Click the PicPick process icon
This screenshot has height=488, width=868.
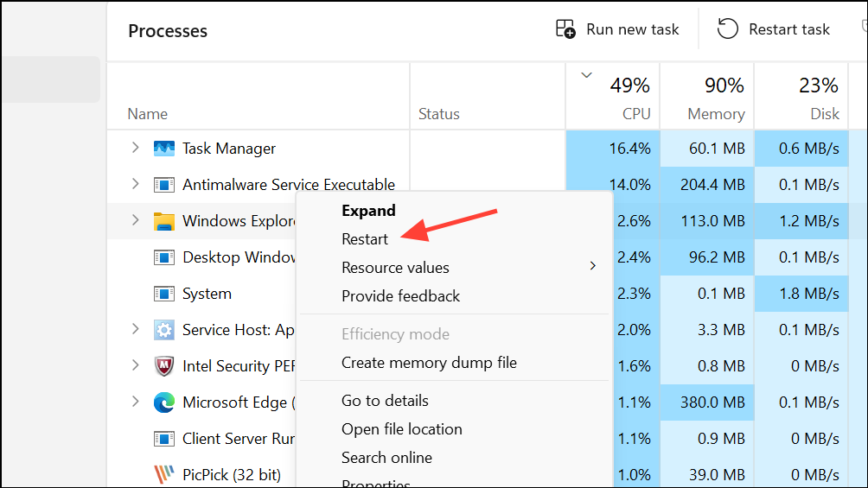pos(164,475)
